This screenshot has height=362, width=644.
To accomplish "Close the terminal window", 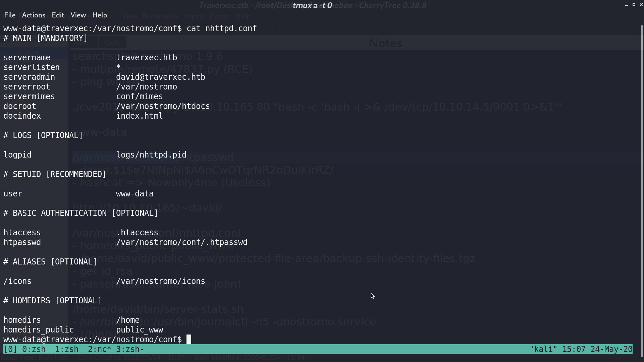I will (x=641, y=5).
